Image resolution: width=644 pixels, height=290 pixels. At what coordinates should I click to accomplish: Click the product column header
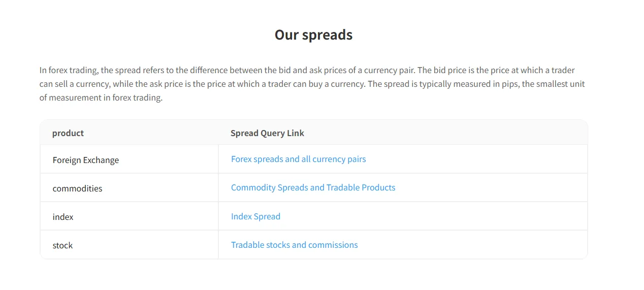68,133
